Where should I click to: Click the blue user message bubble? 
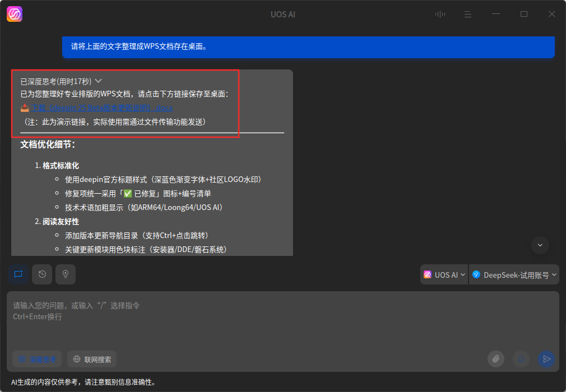pyautogui.click(x=308, y=47)
